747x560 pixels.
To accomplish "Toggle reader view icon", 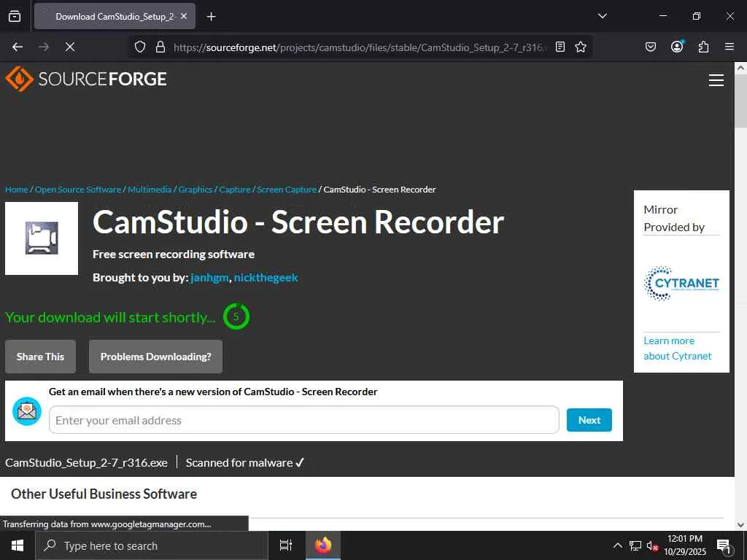I will [x=560, y=47].
